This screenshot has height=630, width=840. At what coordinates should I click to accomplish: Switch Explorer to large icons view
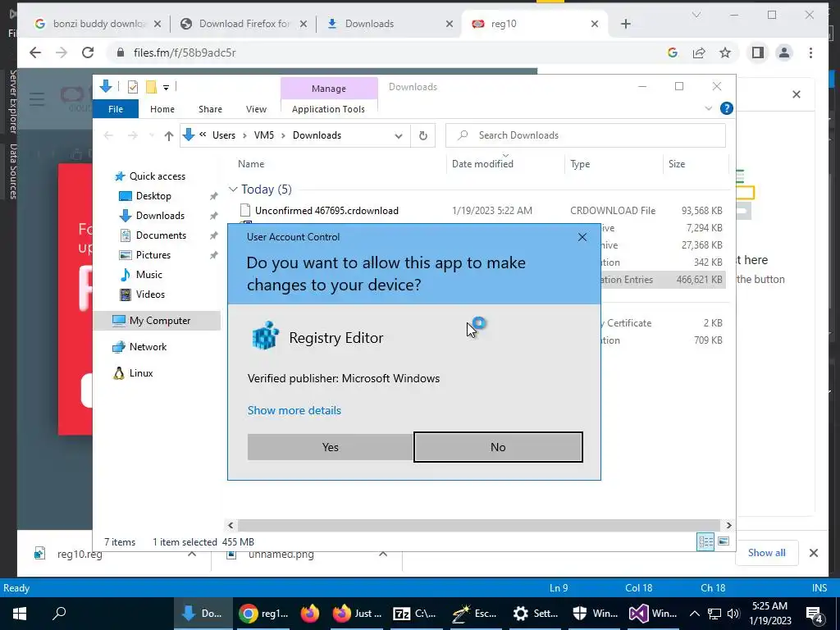(x=724, y=541)
